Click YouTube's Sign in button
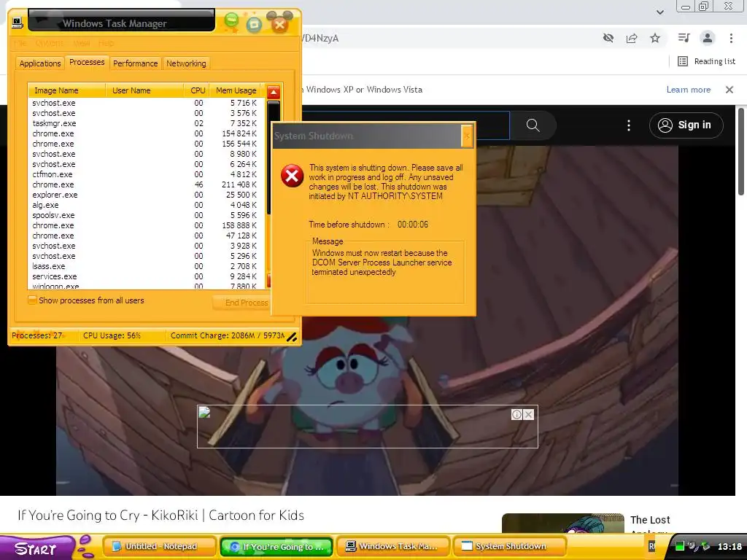Viewport: 747px width, 560px height. click(686, 125)
